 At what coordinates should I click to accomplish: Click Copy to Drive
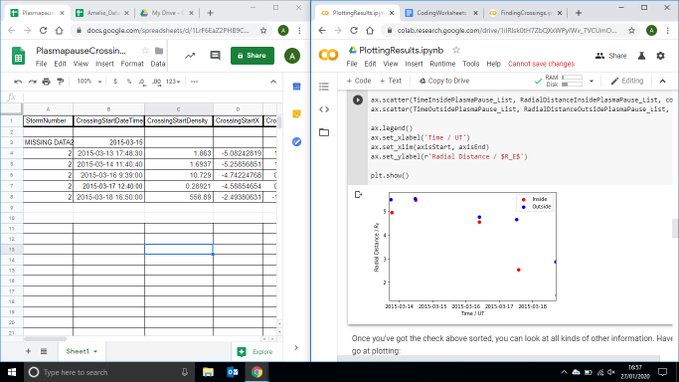[444, 81]
